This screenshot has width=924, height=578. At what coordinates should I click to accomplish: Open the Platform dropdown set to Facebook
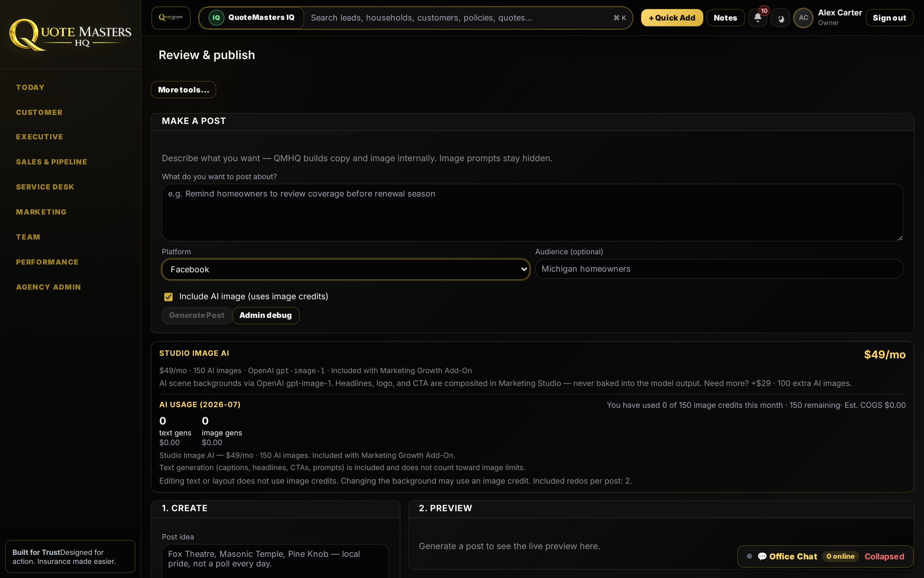pyautogui.click(x=346, y=269)
